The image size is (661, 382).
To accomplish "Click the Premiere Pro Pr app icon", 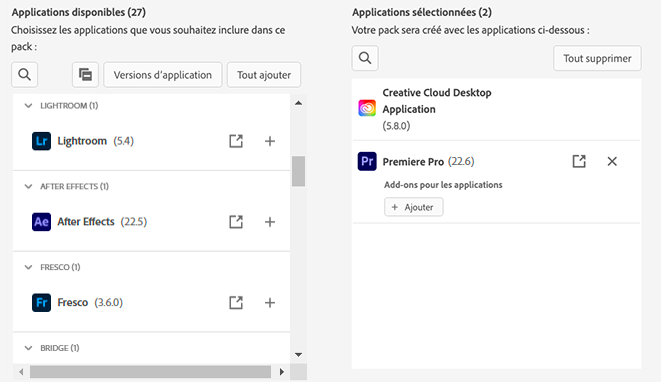I will [x=367, y=161].
